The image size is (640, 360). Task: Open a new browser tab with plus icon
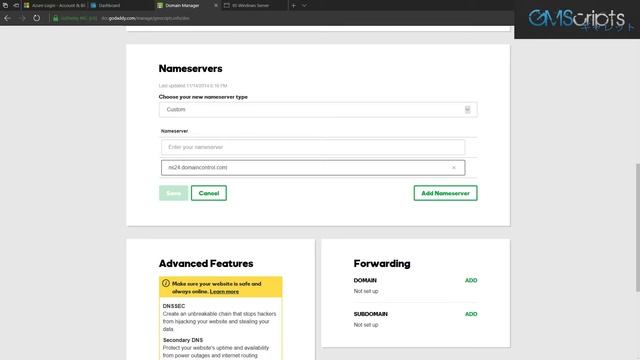click(293, 5)
